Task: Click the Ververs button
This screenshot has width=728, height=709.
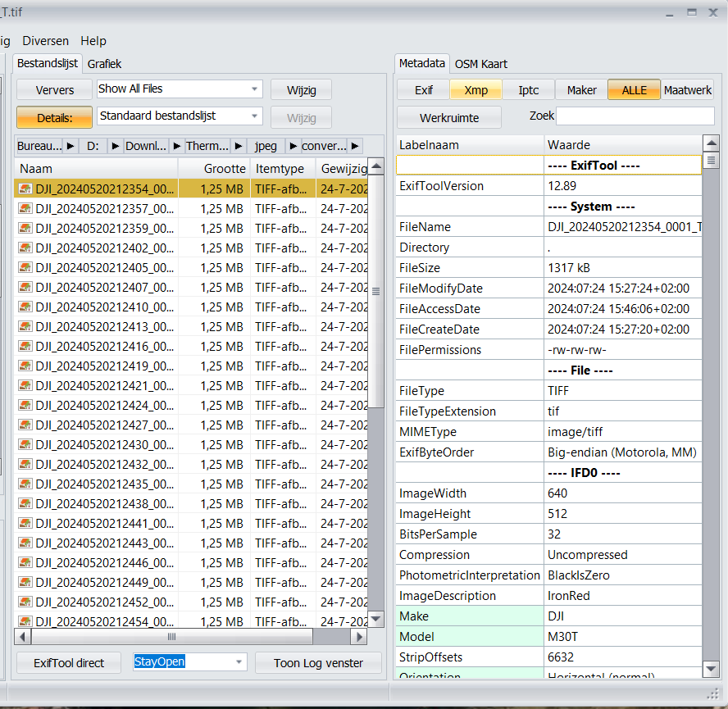Action: (54, 90)
